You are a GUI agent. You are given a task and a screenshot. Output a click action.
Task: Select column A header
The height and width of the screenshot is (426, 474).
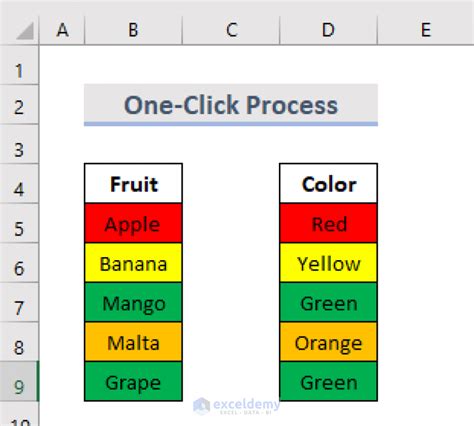(x=62, y=30)
